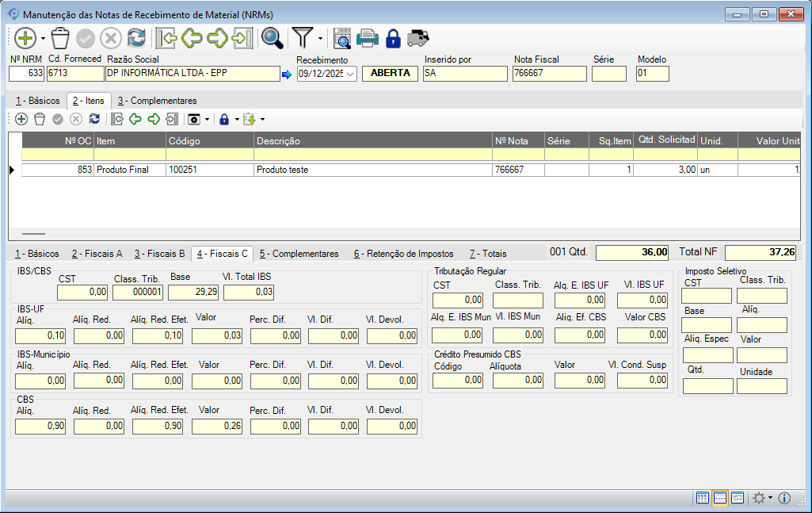Click the ABERTA status button
Viewport: 812px width, 513px height.
tap(391, 73)
